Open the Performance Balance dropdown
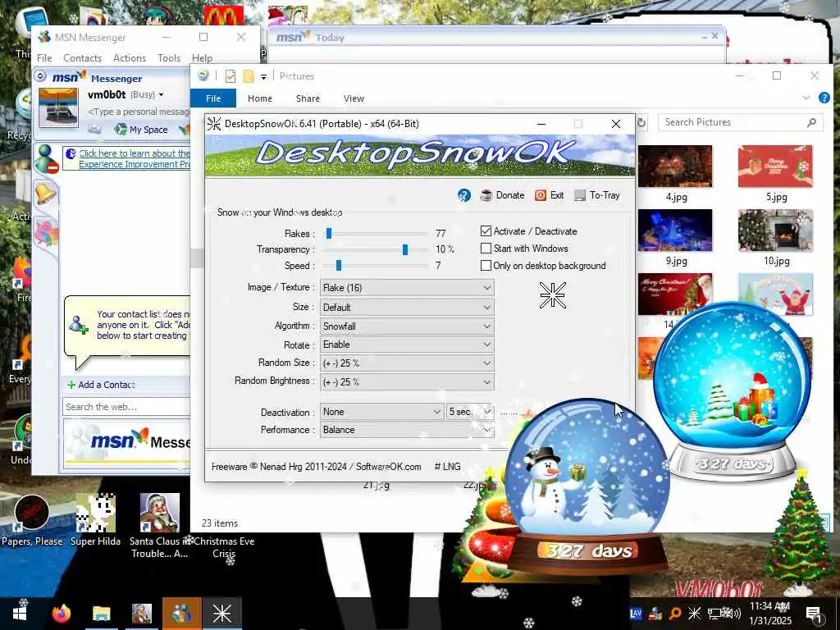 (x=407, y=430)
